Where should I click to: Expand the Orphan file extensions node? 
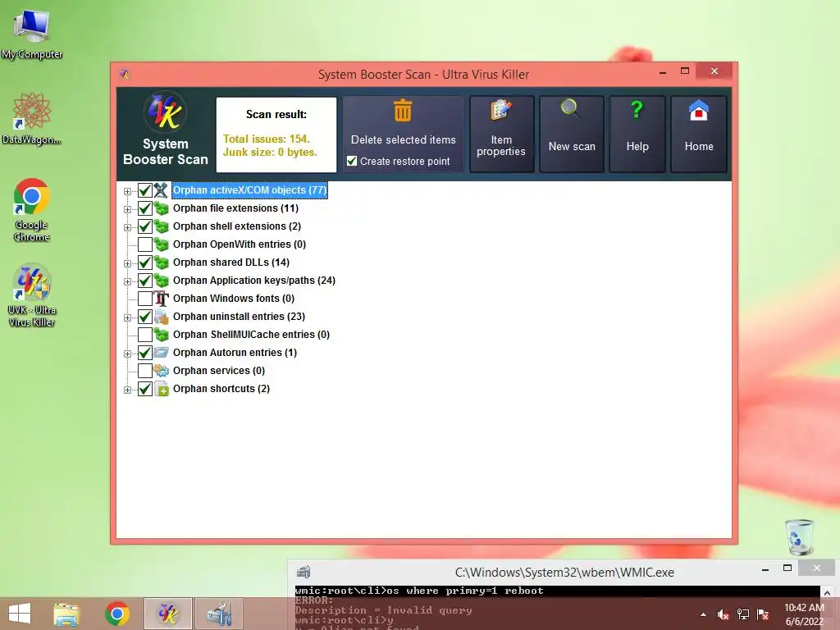[x=127, y=209]
